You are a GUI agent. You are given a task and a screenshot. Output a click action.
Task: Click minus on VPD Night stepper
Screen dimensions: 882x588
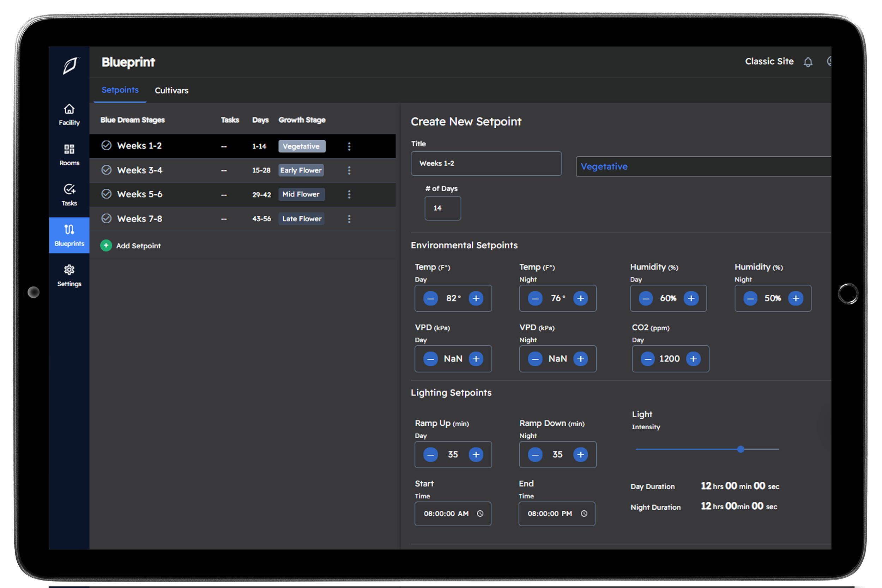pyautogui.click(x=535, y=359)
